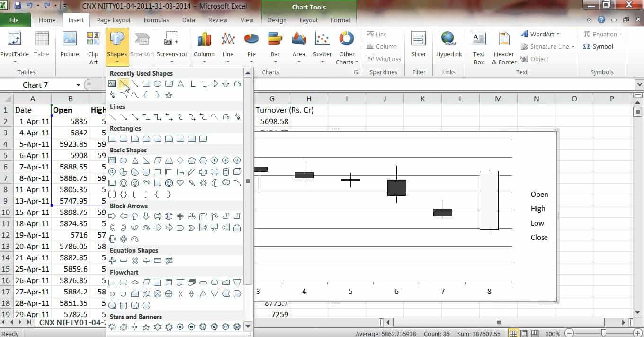Open the File tab

click(x=14, y=20)
